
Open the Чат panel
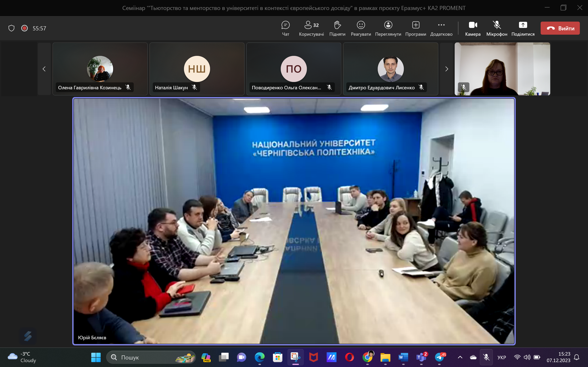click(x=285, y=28)
